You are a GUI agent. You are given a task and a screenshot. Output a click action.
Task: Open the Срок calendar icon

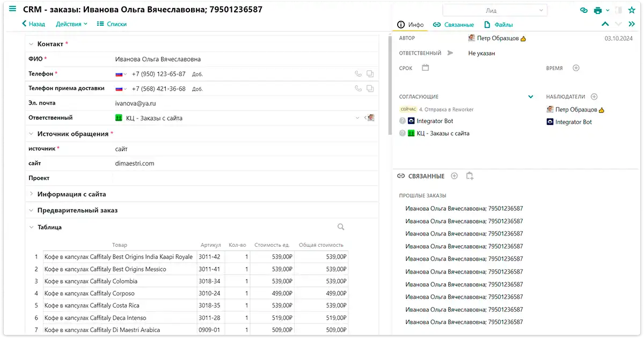(426, 68)
